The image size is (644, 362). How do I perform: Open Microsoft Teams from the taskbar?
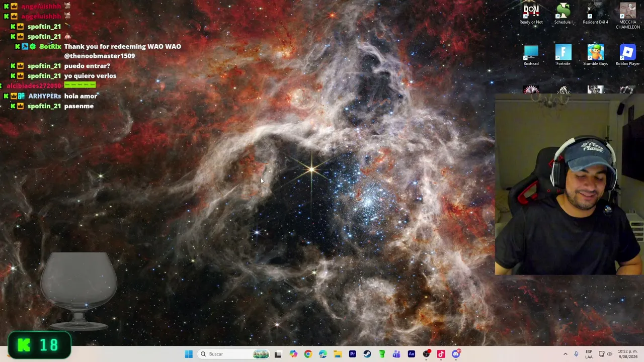click(x=396, y=354)
